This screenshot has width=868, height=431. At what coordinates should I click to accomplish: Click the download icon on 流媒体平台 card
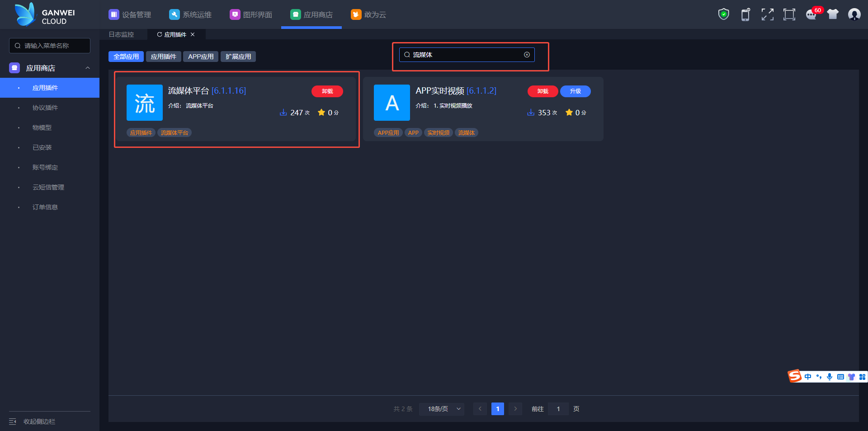tap(283, 112)
